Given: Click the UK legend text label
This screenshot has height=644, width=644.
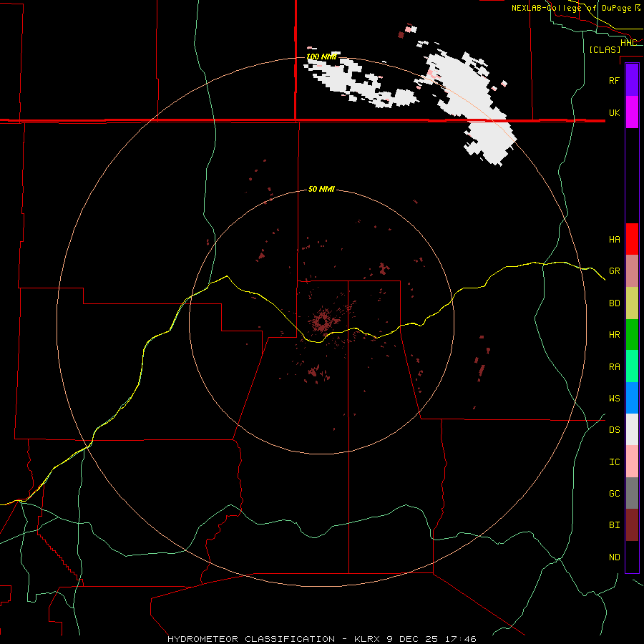Looking at the screenshot, I should [x=614, y=112].
